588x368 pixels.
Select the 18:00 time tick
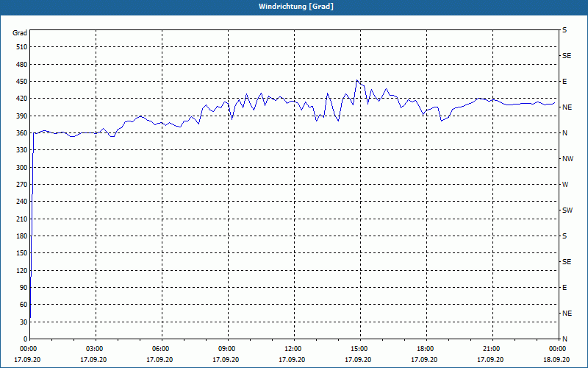[x=427, y=349]
